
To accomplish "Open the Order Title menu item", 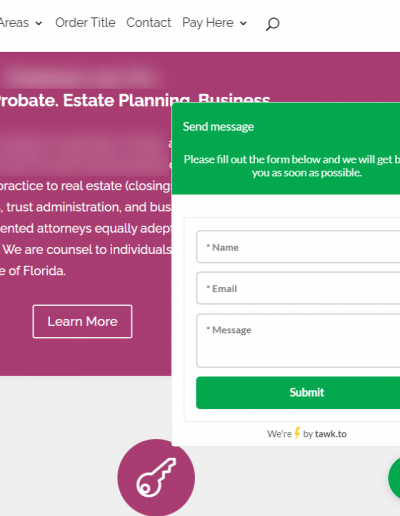I will click(x=85, y=23).
